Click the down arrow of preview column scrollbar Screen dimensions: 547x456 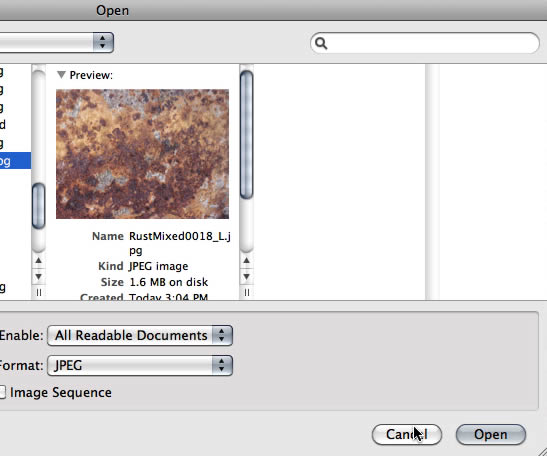coord(246,277)
